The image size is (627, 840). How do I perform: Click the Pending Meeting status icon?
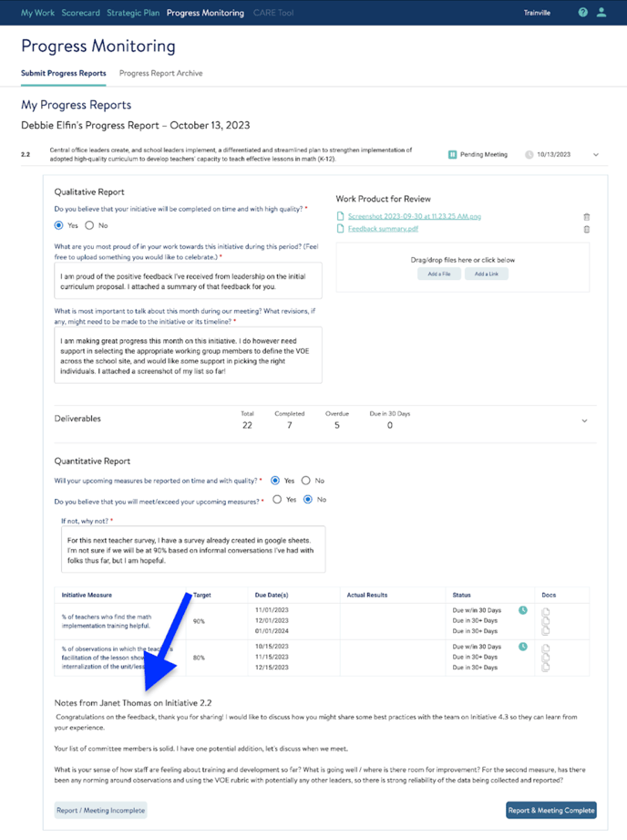tap(452, 155)
